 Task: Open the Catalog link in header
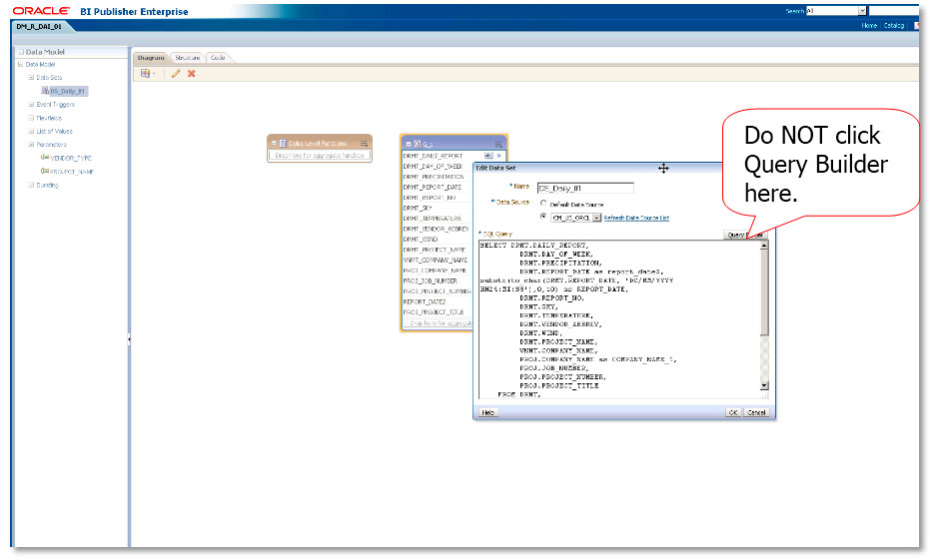[x=894, y=26]
